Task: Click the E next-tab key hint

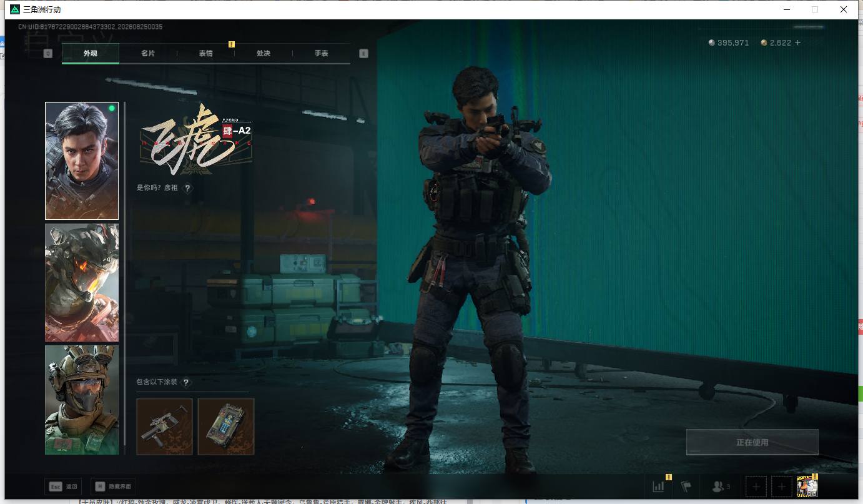Action: pos(363,54)
